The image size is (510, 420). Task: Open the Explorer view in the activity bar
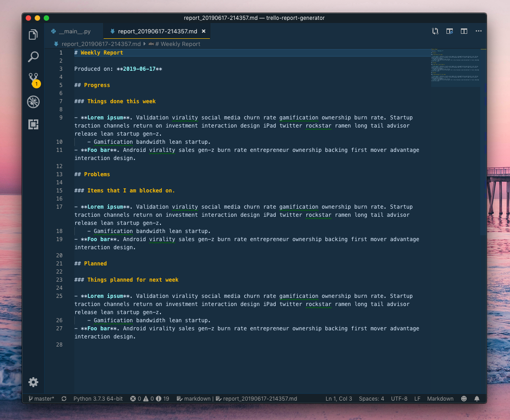pos(33,35)
